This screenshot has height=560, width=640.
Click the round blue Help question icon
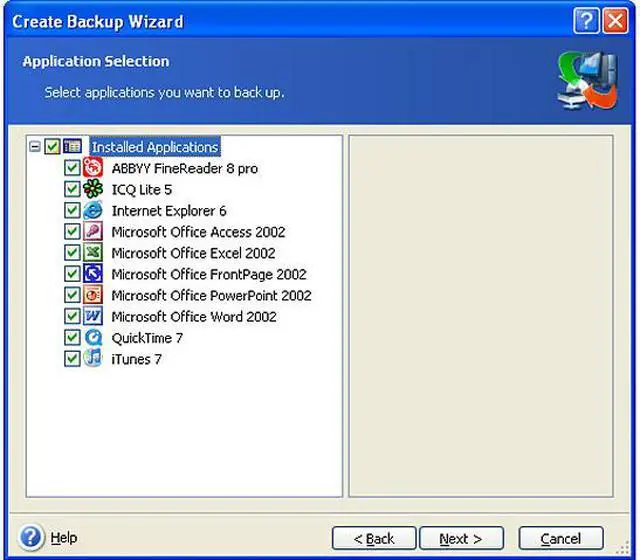31,537
